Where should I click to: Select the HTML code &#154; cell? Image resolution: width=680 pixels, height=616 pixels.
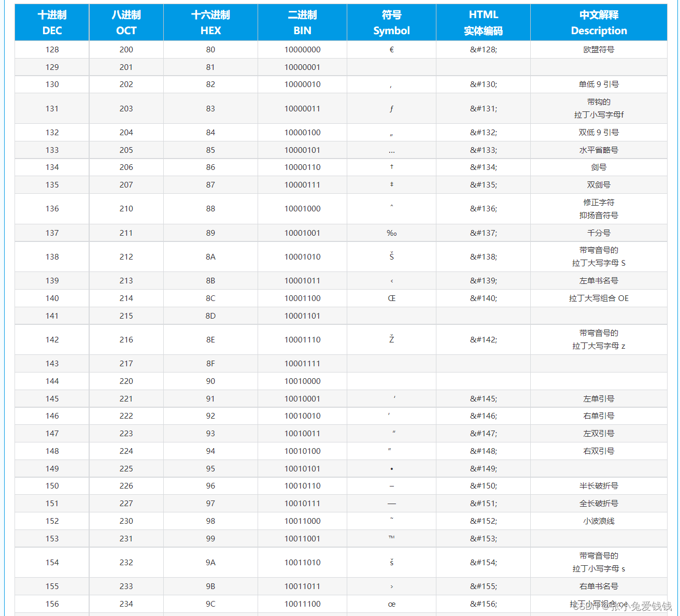click(483, 563)
